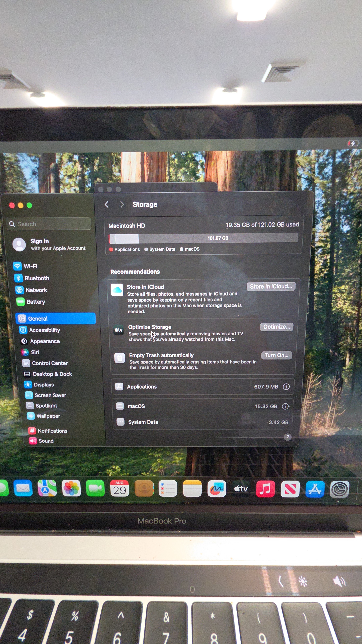Go back with the left chevron

tap(107, 204)
